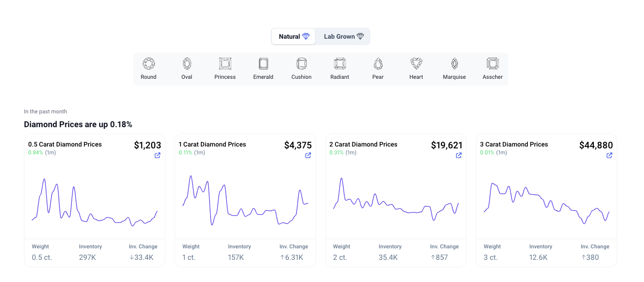Click the 0.01% monthly change text

[487, 153]
